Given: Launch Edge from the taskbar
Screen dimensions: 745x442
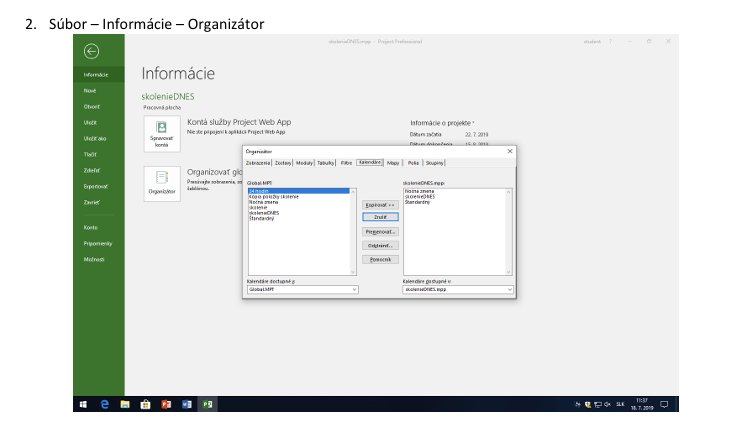Looking at the screenshot, I should click(105, 404).
